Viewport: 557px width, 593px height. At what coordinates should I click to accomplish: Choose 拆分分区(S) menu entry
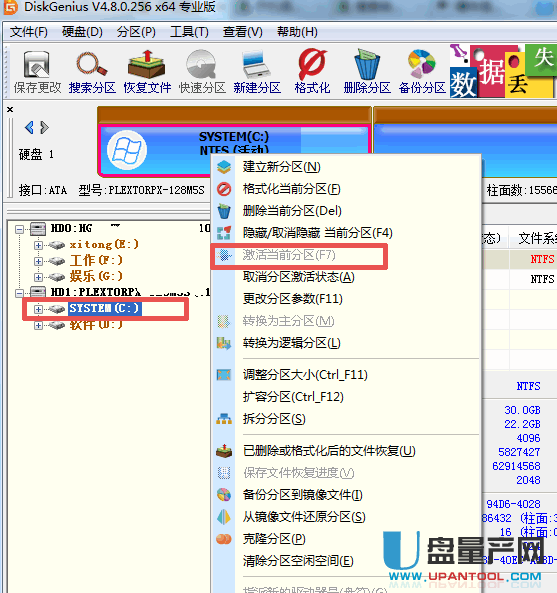point(274,419)
